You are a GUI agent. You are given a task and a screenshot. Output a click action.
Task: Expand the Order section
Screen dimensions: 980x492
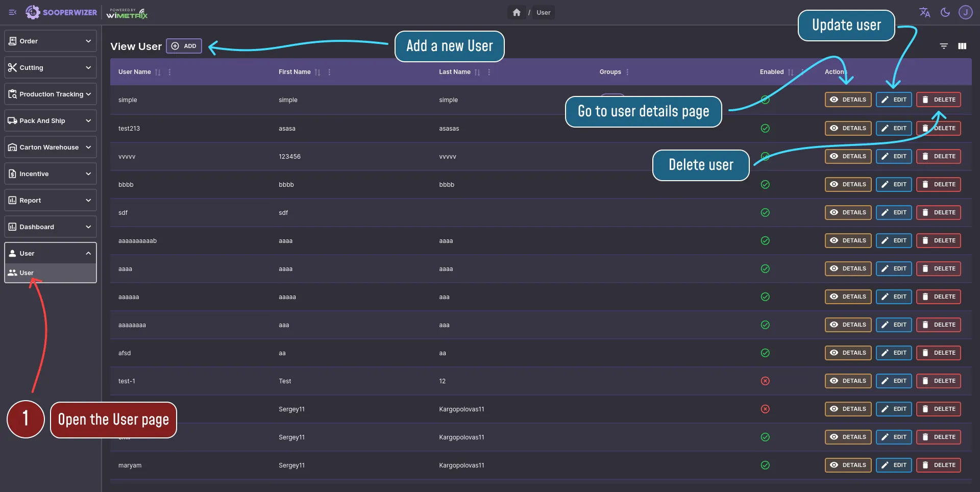[x=50, y=41]
